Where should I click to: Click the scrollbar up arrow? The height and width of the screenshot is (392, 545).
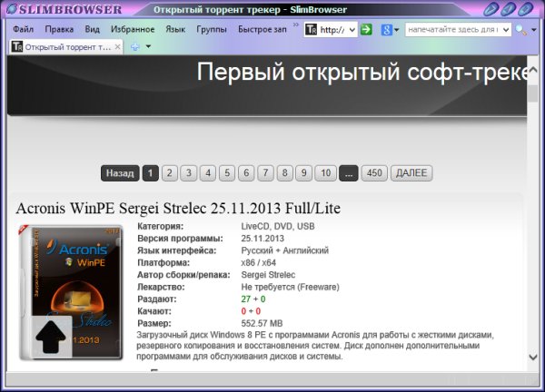tap(533, 70)
